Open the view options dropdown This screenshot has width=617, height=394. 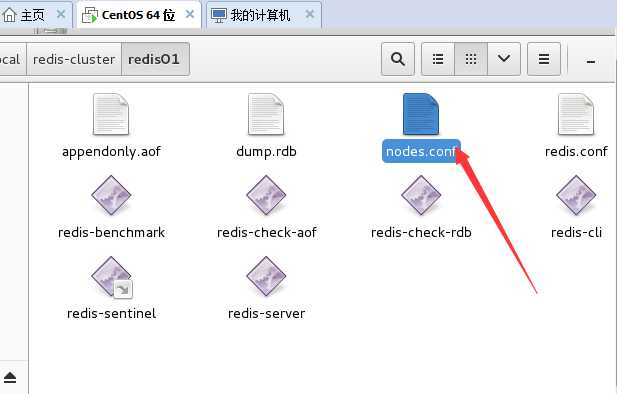coord(504,59)
